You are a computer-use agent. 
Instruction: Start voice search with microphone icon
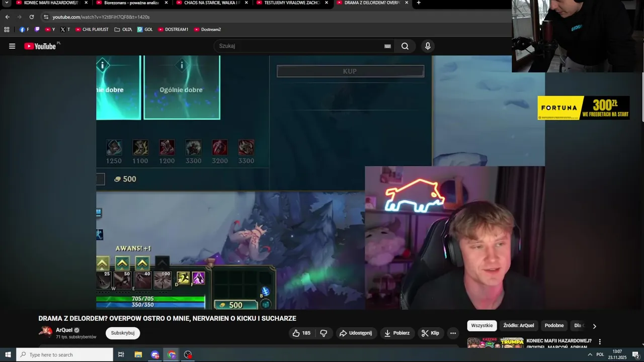pyautogui.click(x=428, y=46)
